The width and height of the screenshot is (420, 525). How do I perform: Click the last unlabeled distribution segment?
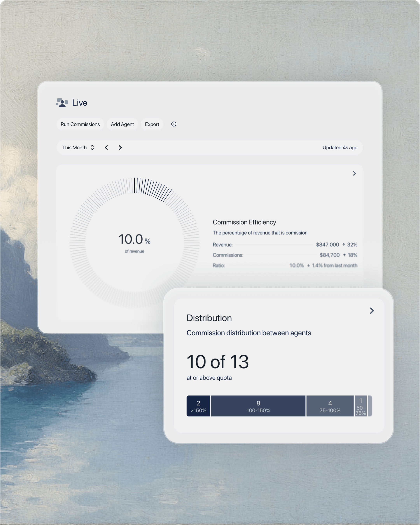coord(370,406)
